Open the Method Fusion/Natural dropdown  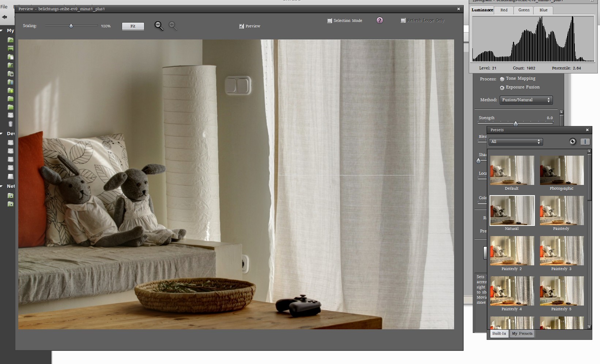click(x=526, y=100)
